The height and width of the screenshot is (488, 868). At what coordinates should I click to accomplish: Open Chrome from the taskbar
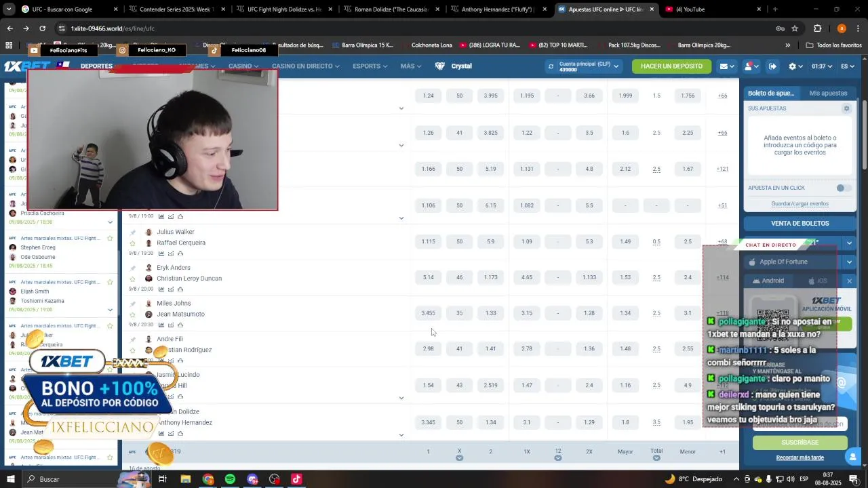(208, 479)
